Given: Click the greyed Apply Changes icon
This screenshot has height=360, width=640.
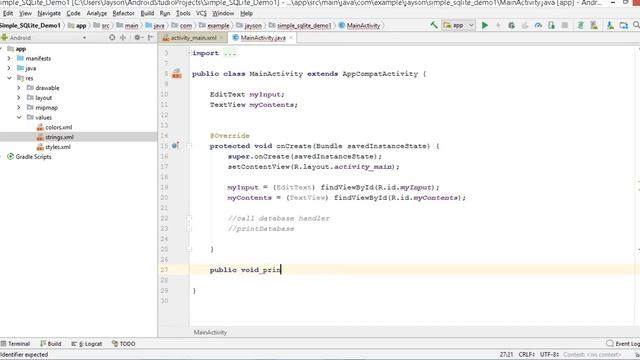Looking at the screenshot, I should [x=498, y=25].
